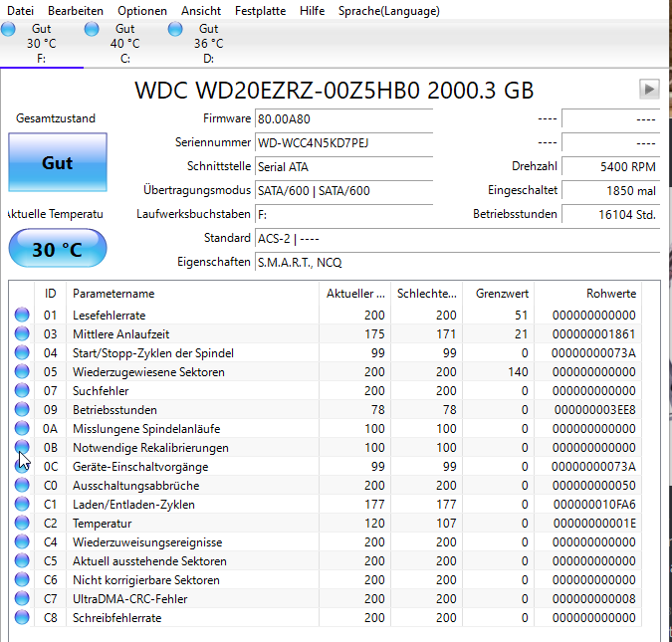Click raw value 00000000001E of Temperatur
Screen dimensions: 672x642
click(x=594, y=524)
